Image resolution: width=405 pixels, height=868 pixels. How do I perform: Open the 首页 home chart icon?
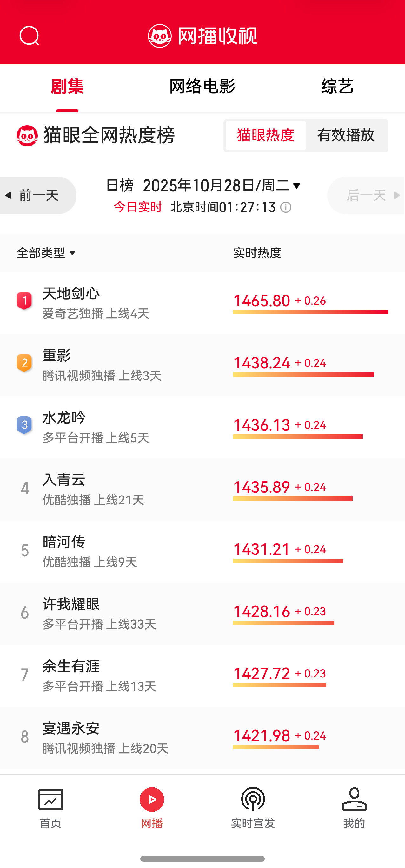pyautogui.click(x=50, y=799)
